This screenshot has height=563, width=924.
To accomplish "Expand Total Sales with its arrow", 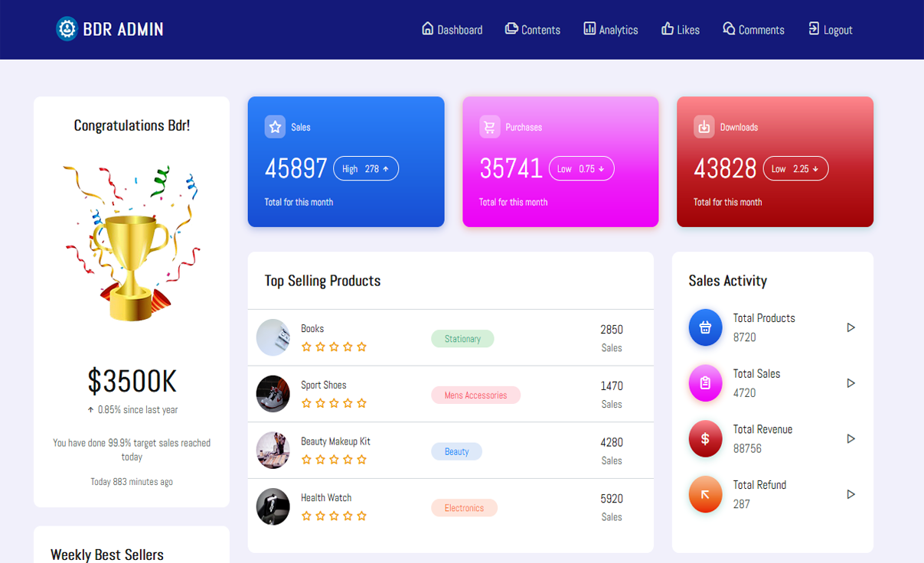I will [851, 383].
